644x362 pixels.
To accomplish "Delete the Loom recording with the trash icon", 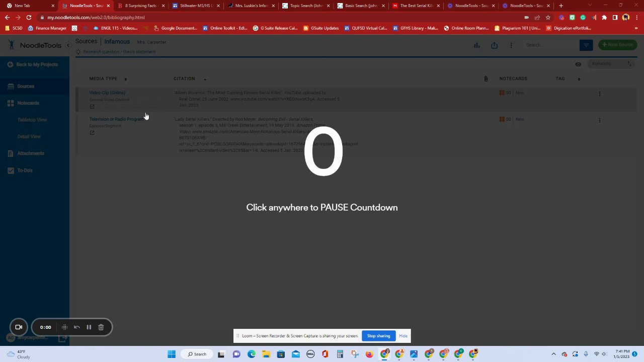I will point(101,327).
